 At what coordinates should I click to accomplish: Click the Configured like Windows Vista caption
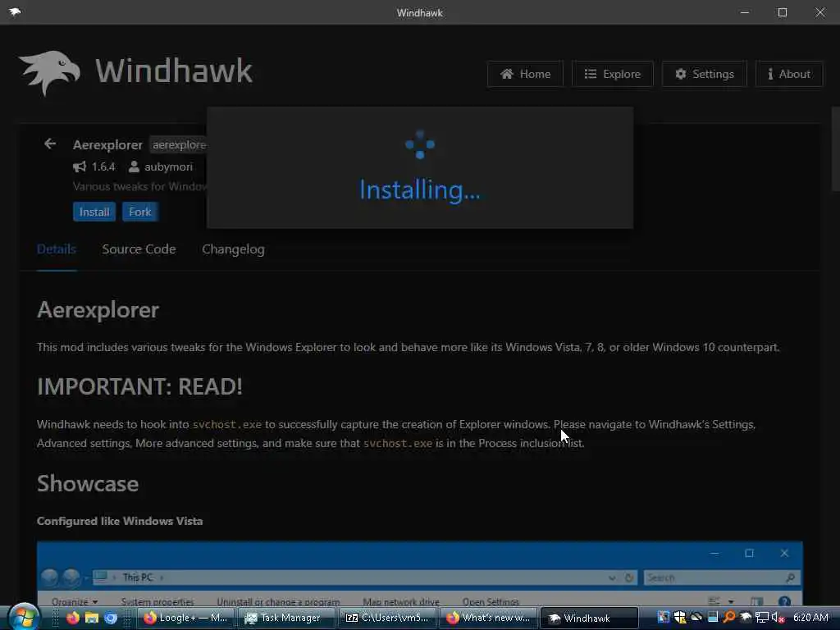tap(120, 521)
